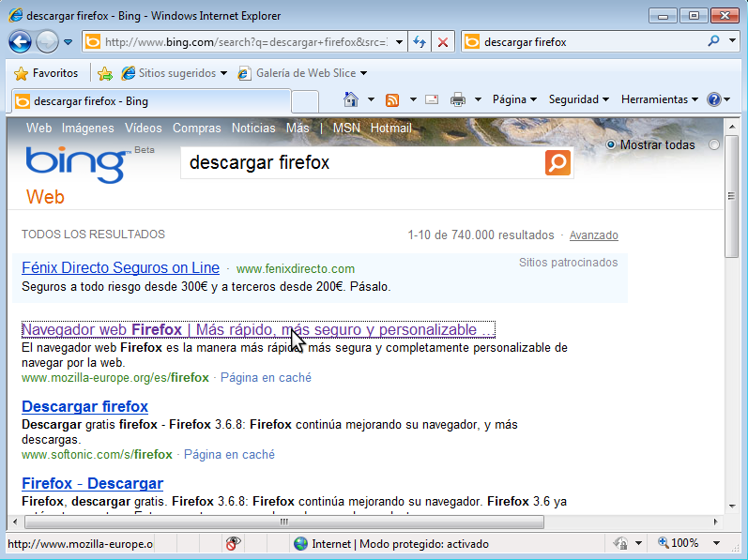
Task: Select the Mostrar todas radio button
Action: (611, 144)
